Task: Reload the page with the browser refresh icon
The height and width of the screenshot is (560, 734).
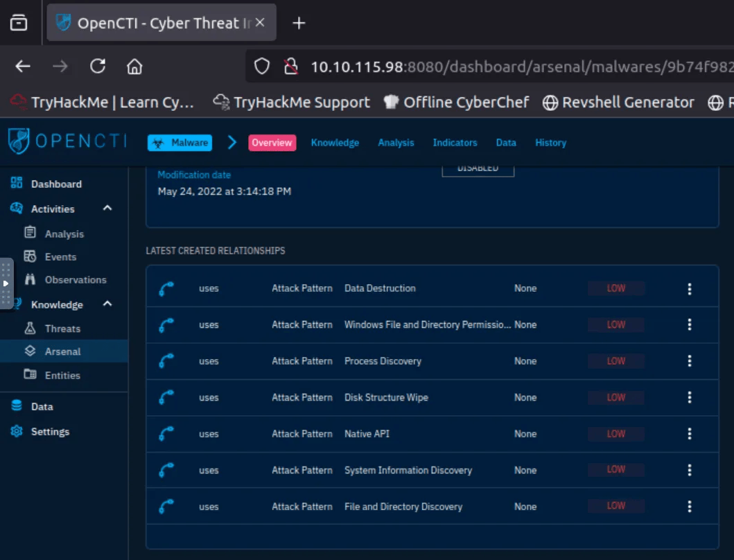Action: point(98,66)
